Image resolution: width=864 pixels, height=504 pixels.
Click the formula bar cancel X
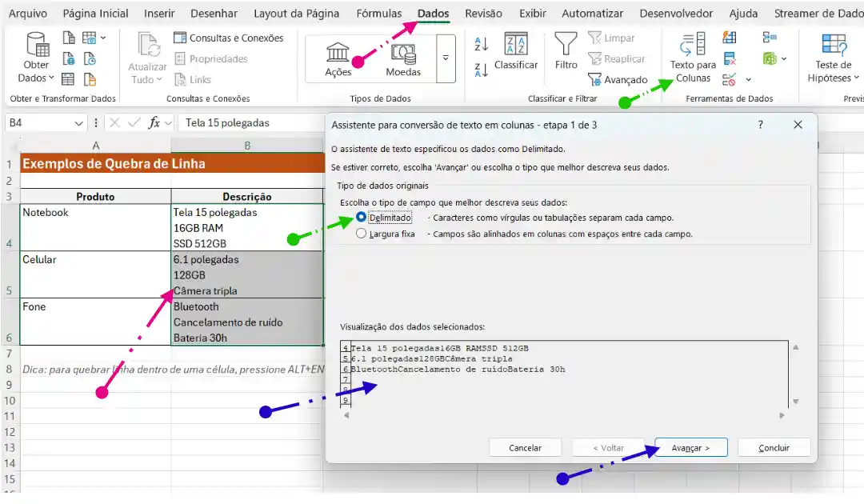[x=114, y=123]
